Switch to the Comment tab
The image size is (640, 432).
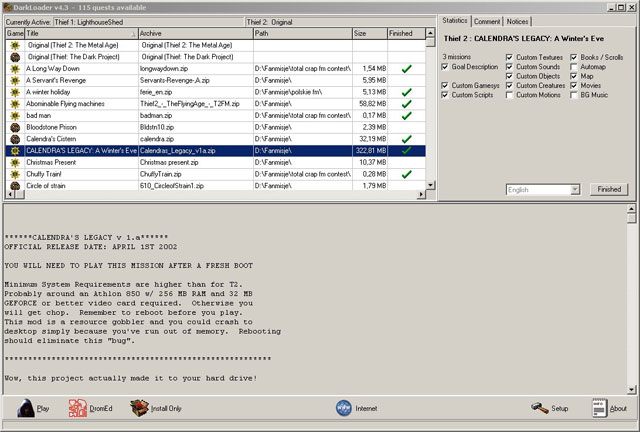[487, 22]
